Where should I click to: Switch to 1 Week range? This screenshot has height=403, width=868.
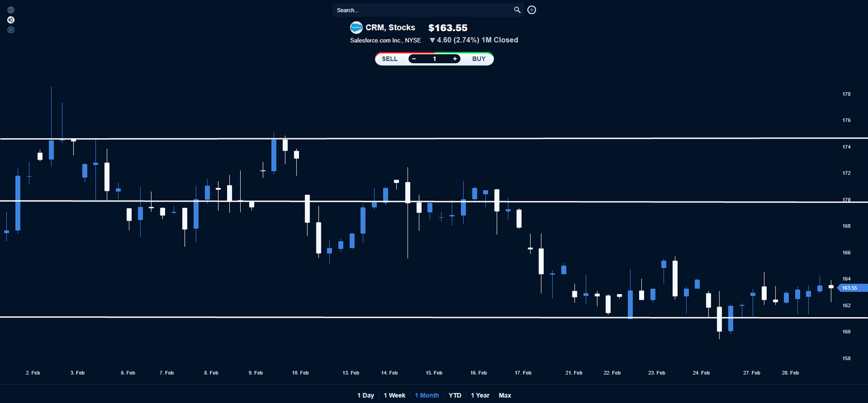[x=394, y=395]
